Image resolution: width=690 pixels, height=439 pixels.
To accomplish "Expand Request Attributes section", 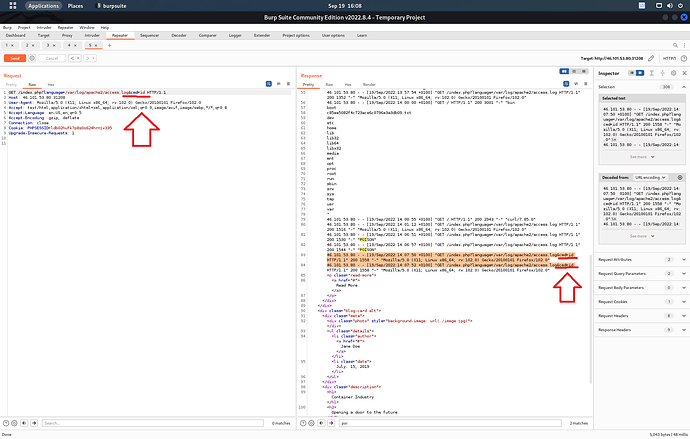I will coord(684,260).
